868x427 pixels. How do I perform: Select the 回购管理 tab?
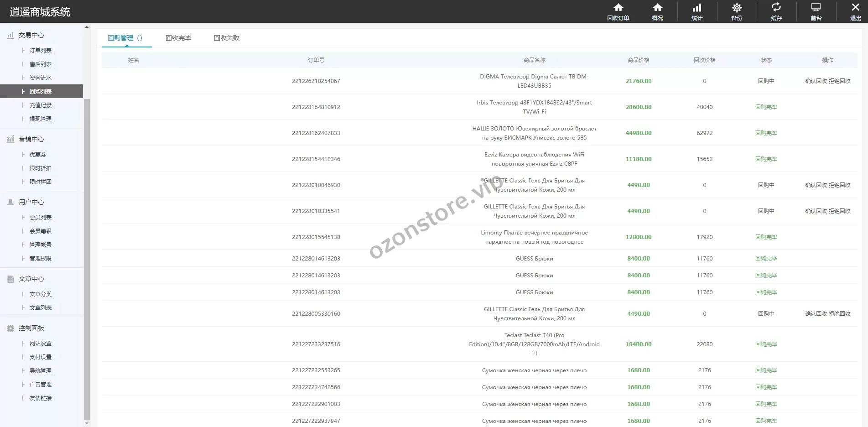tap(125, 38)
